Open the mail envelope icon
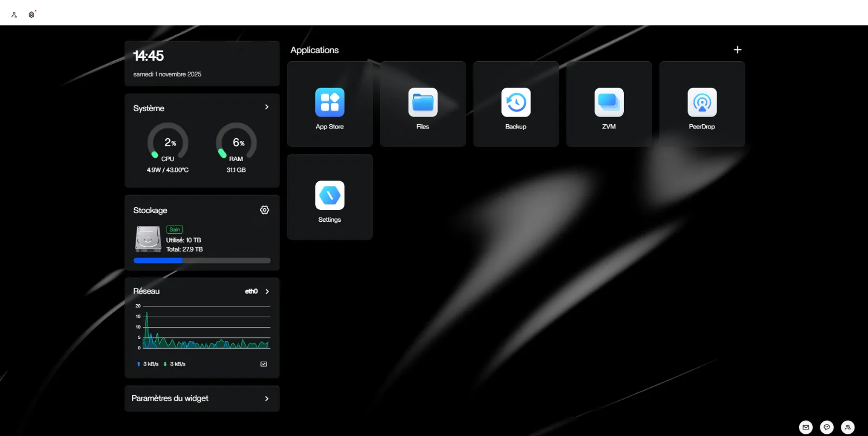The image size is (868, 436). click(806, 427)
